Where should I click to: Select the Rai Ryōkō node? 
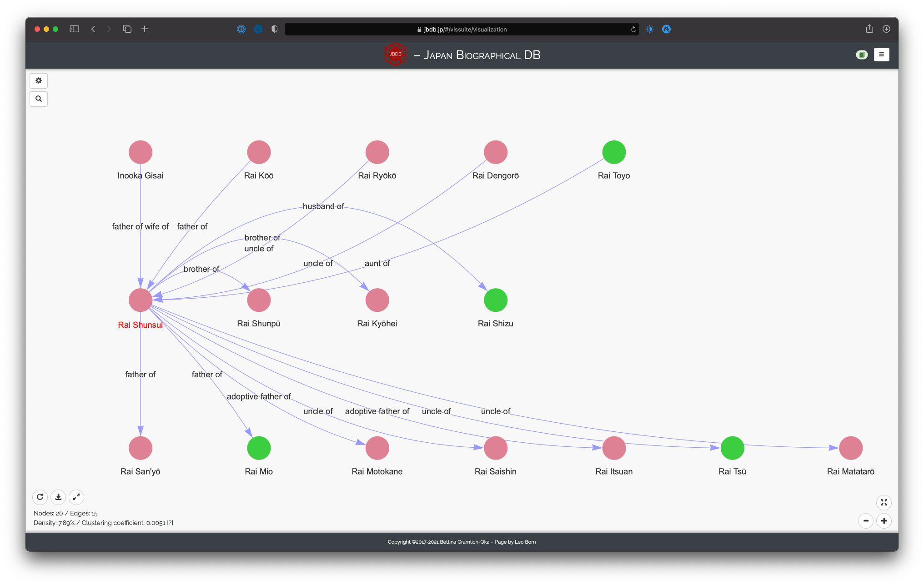377,152
